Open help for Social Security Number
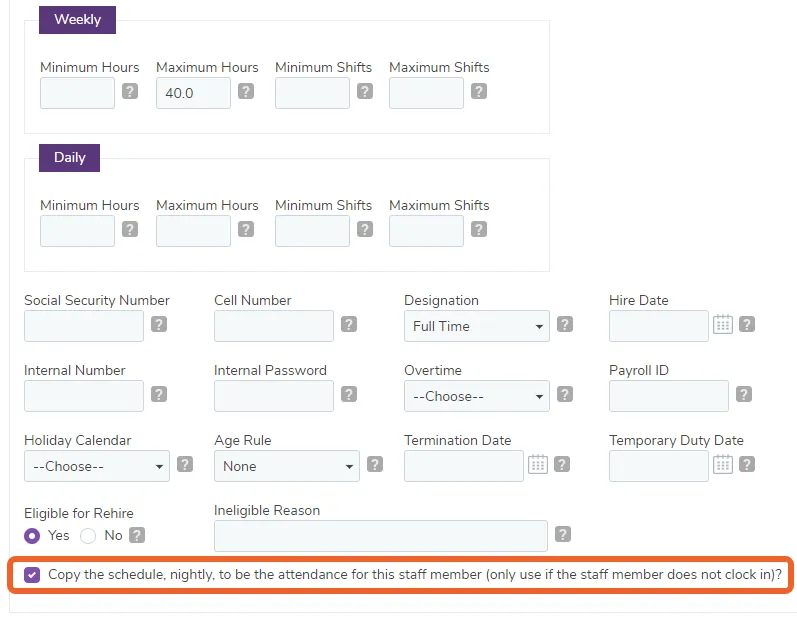This screenshot has width=797, height=623. point(159,324)
